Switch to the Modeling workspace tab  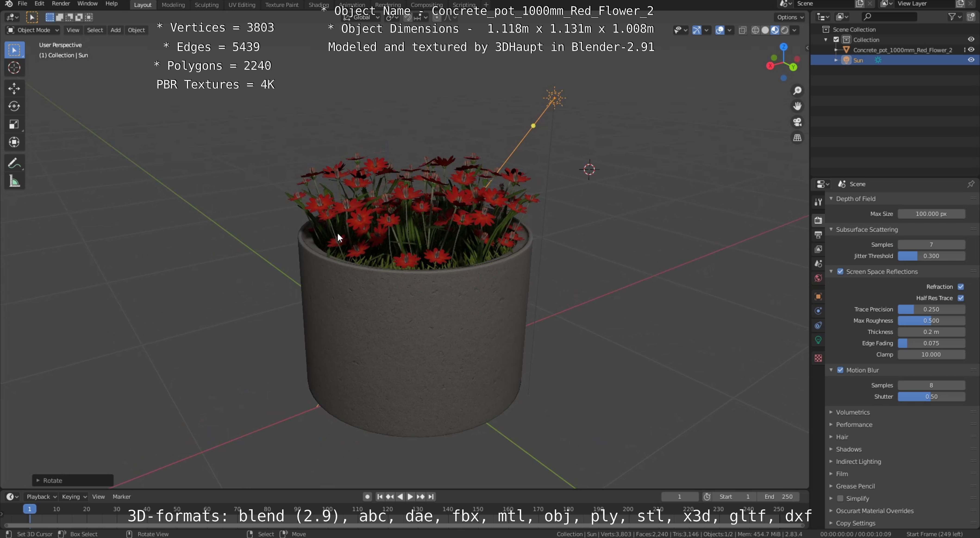pos(173,5)
